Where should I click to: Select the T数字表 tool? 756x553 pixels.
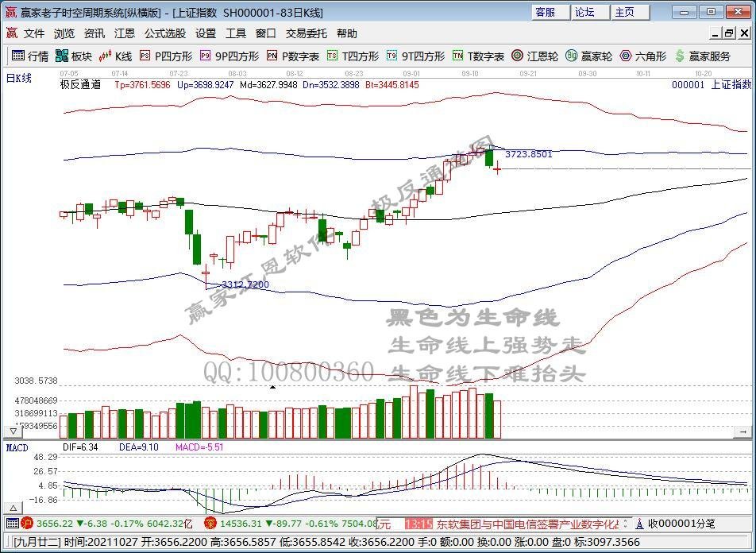tap(478, 56)
